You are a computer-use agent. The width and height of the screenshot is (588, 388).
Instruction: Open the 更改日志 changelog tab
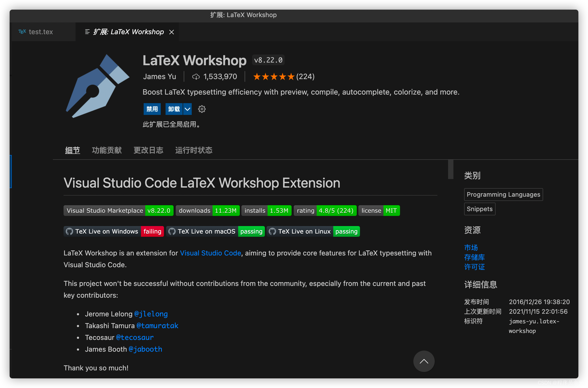(148, 150)
